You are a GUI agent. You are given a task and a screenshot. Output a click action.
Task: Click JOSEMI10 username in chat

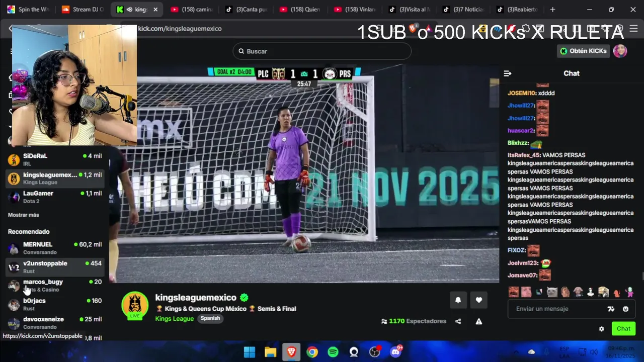pos(522,93)
